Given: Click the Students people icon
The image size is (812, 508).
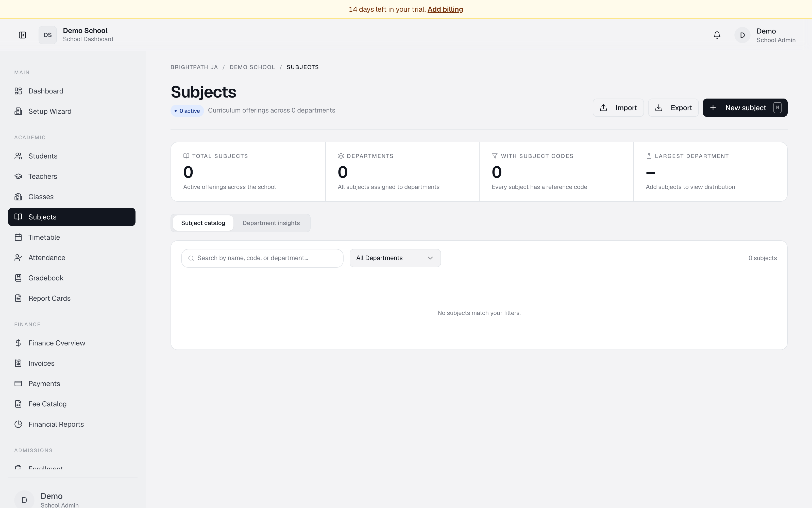Looking at the screenshot, I should click(x=19, y=156).
